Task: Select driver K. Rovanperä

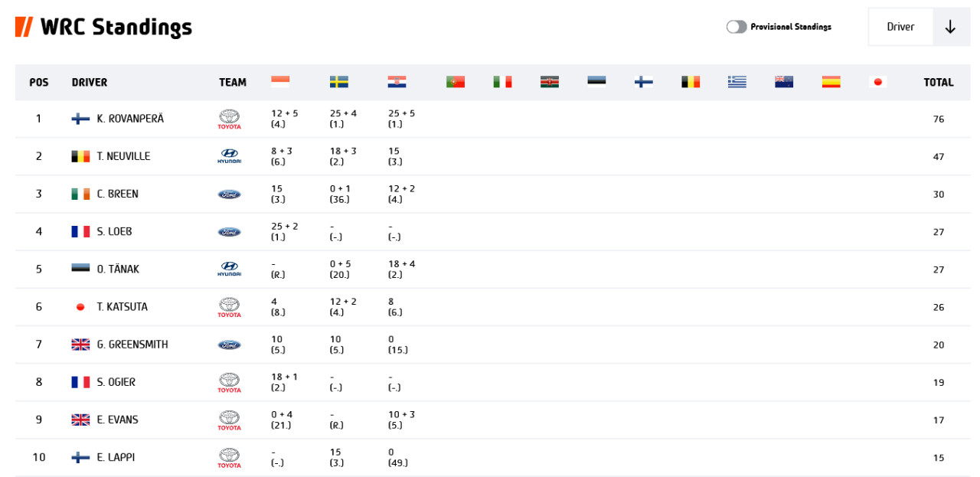Action: pos(130,119)
